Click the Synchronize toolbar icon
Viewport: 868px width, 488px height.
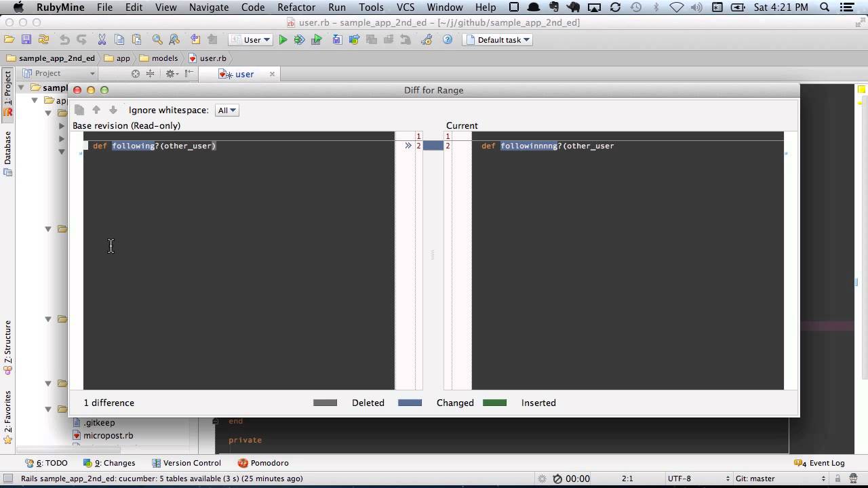(43, 40)
